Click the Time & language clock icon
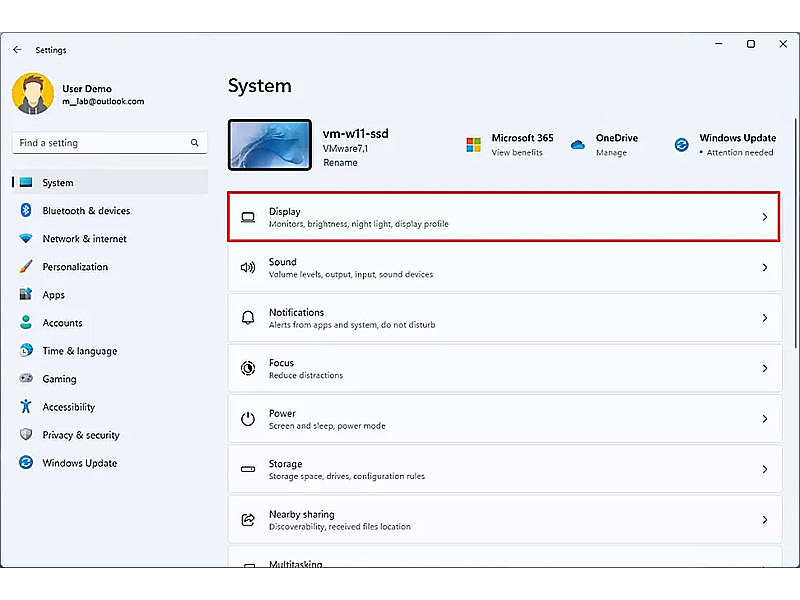 click(26, 351)
